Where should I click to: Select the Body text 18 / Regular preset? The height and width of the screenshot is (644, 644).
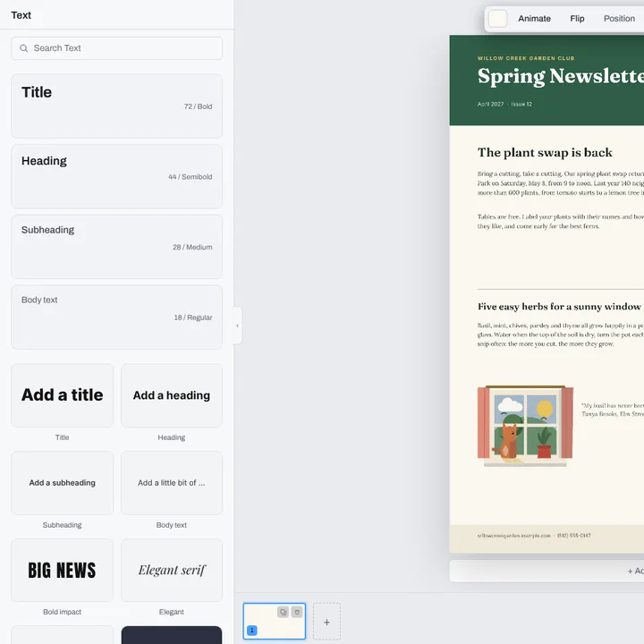click(x=116, y=317)
